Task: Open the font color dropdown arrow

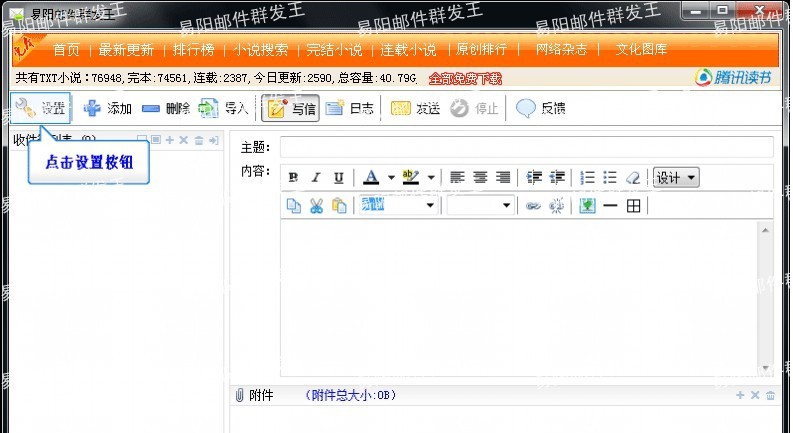Action: [391, 178]
